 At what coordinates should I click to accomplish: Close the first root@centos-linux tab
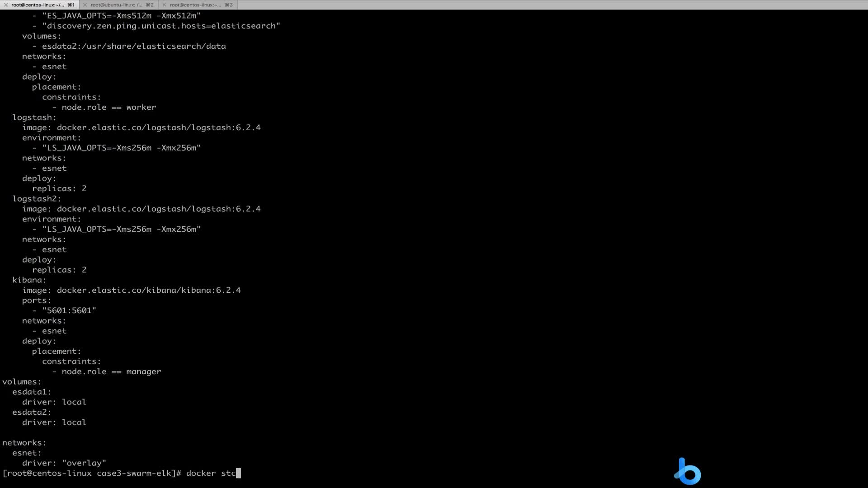(x=6, y=5)
